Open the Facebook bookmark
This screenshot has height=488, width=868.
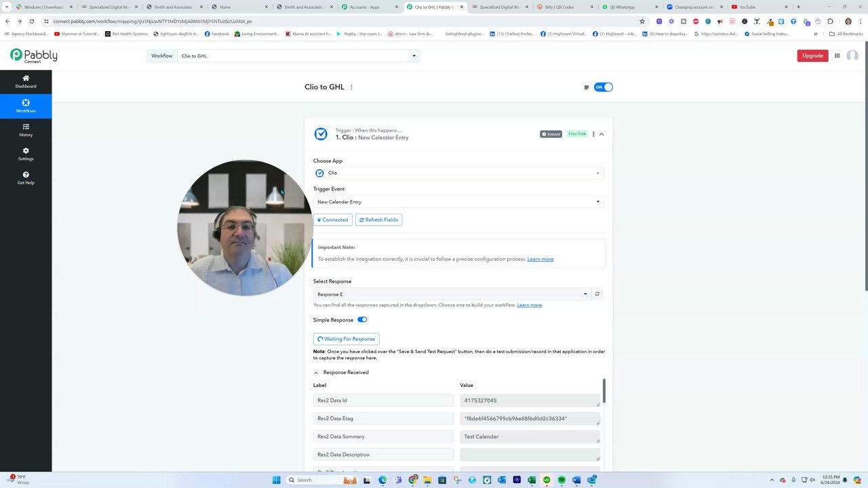[x=217, y=34]
